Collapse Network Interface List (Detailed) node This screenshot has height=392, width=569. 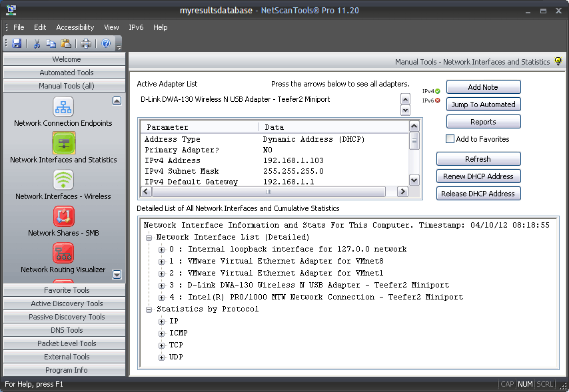pos(149,238)
